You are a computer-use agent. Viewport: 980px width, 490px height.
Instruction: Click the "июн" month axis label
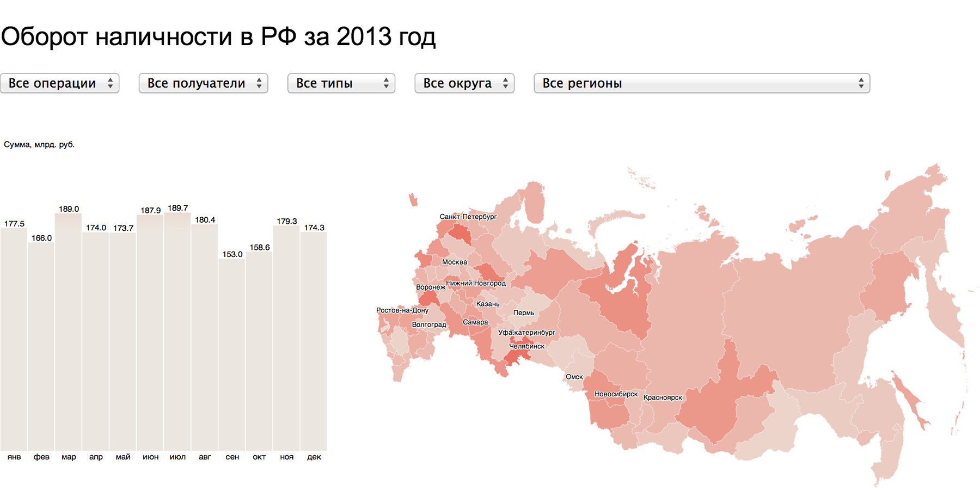pyautogui.click(x=151, y=457)
